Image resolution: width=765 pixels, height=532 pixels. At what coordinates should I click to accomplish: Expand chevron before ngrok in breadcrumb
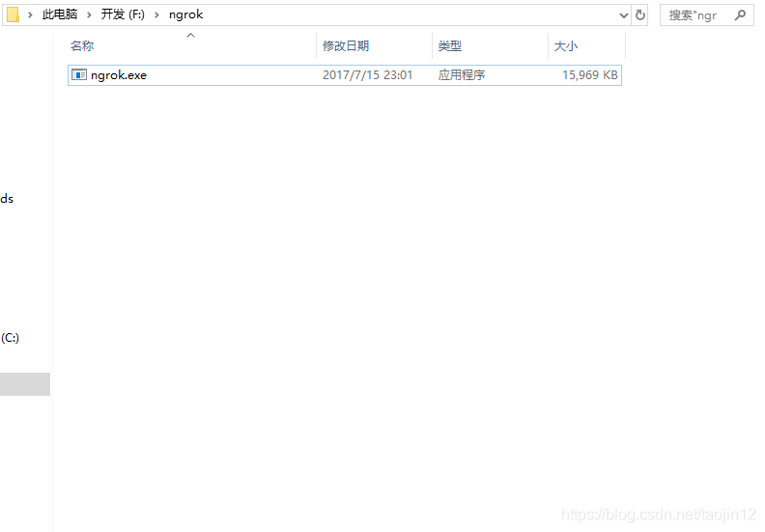coord(156,14)
